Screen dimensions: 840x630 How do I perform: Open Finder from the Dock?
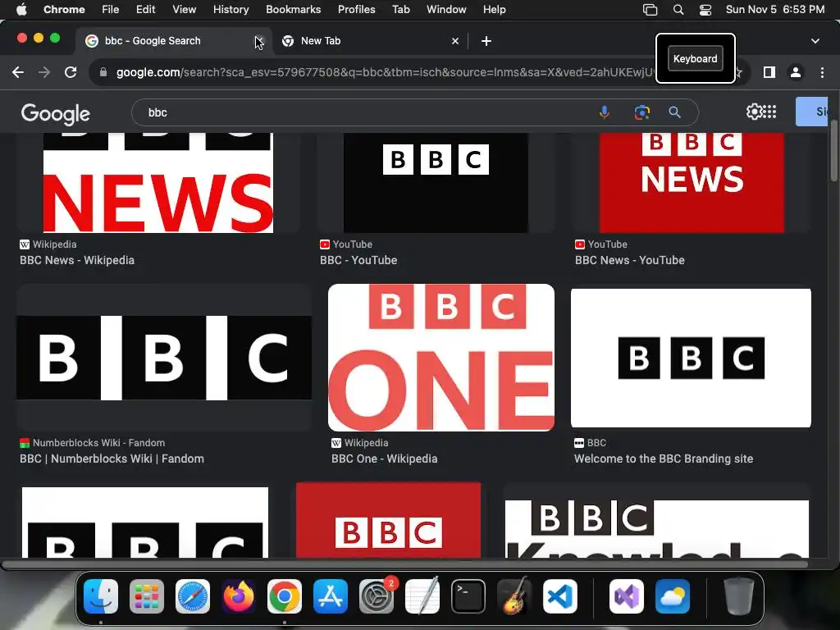click(101, 596)
